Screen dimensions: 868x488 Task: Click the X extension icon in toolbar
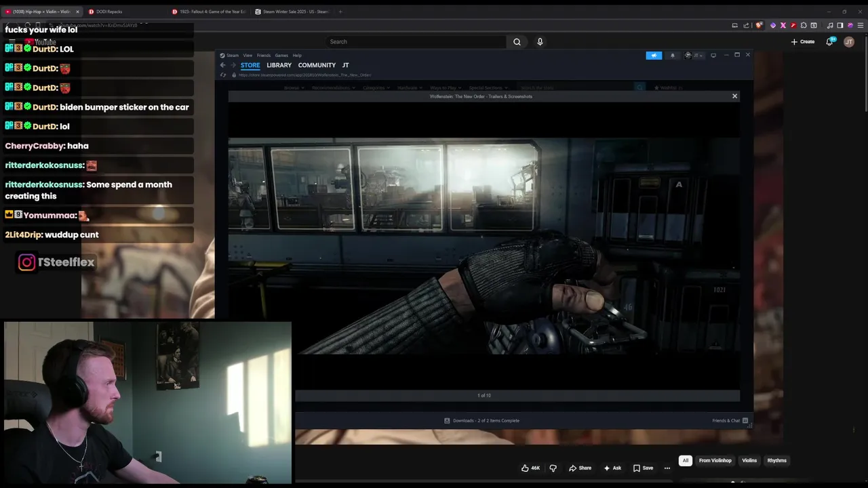783,26
